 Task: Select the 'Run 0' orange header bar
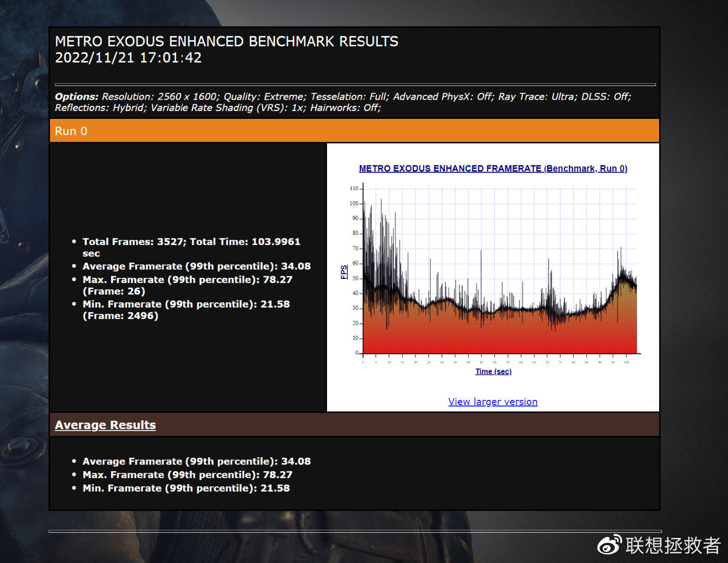(355, 131)
